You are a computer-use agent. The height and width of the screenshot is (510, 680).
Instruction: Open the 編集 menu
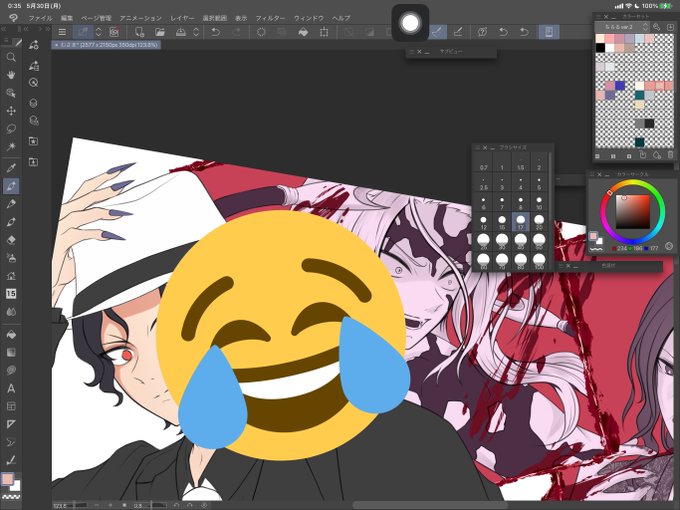click(67, 18)
